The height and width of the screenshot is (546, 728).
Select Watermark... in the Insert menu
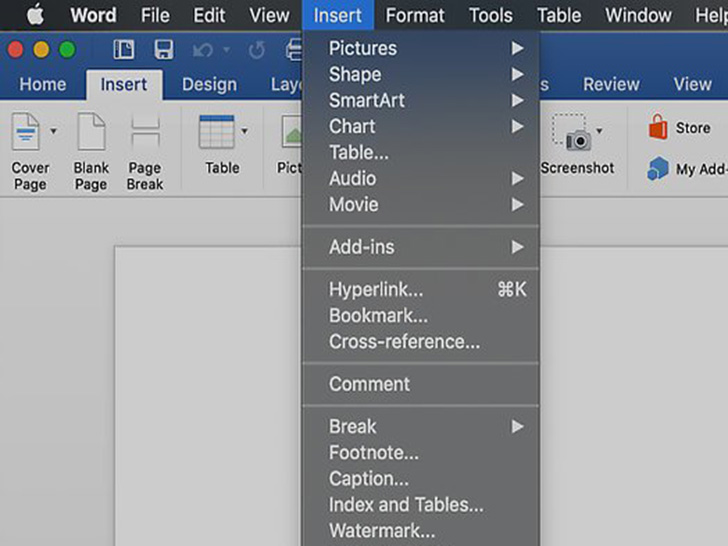tap(382, 530)
